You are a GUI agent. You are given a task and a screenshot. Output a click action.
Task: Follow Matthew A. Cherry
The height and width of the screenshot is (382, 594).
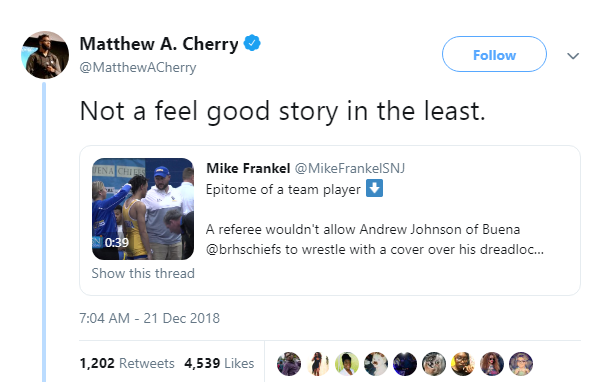[494, 54]
